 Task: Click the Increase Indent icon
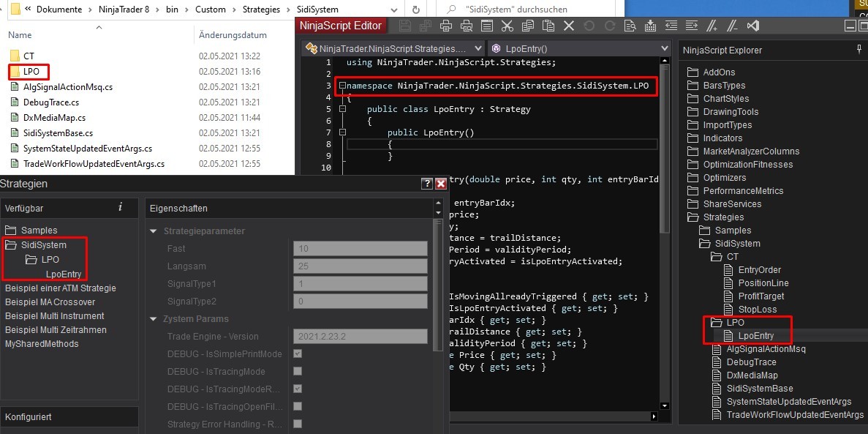[692, 26]
